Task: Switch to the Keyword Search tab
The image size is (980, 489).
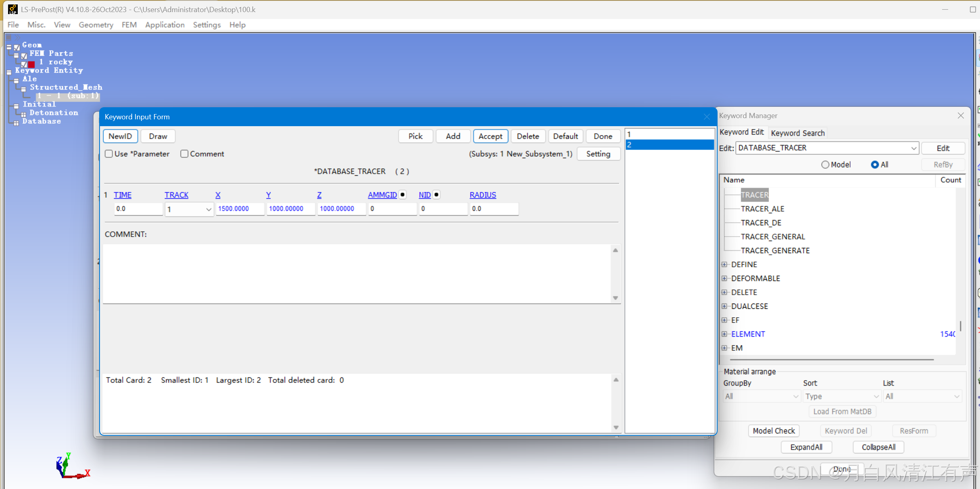Action: coord(797,133)
